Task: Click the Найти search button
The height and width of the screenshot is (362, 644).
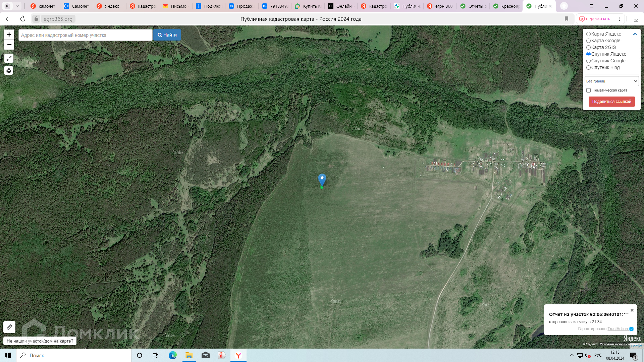Action: point(167,35)
